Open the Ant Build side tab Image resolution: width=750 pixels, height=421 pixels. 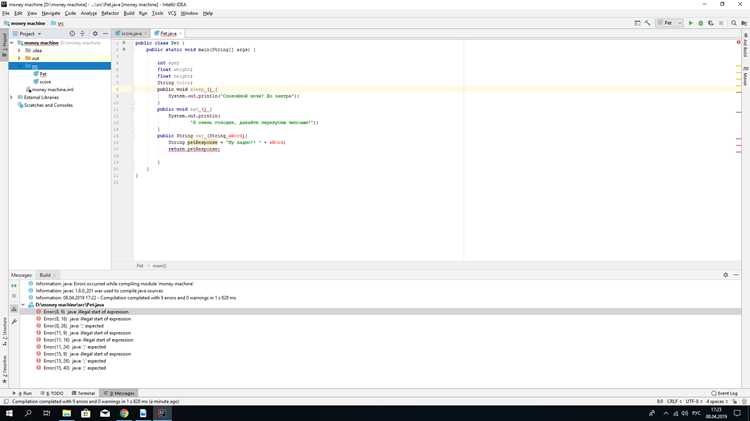tap(745, 45)
